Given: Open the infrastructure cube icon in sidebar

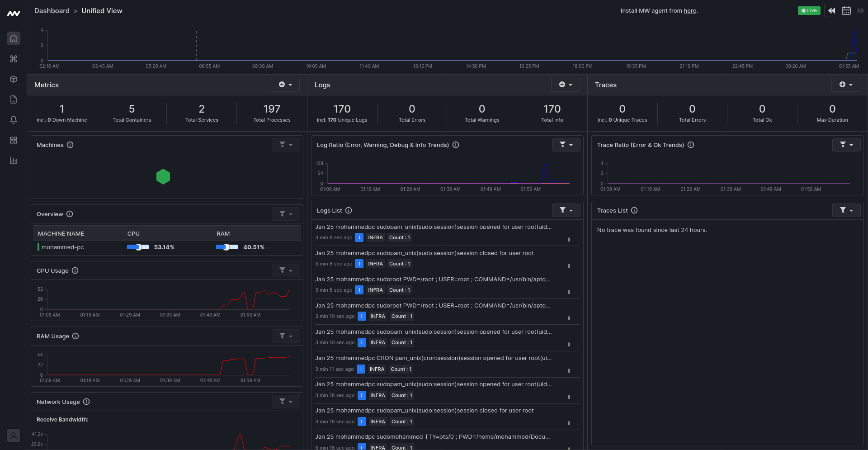Looking at the screenshot, I should tap(13, 79).
